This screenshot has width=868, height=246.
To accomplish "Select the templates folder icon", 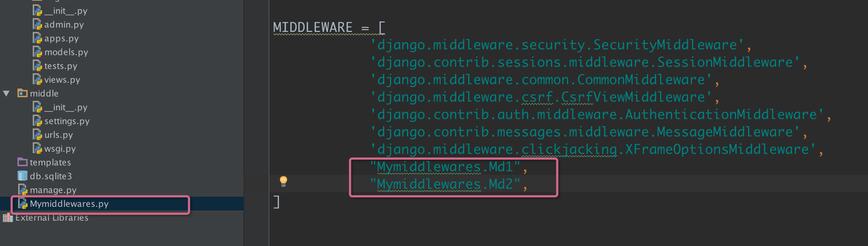I will 23,162.
